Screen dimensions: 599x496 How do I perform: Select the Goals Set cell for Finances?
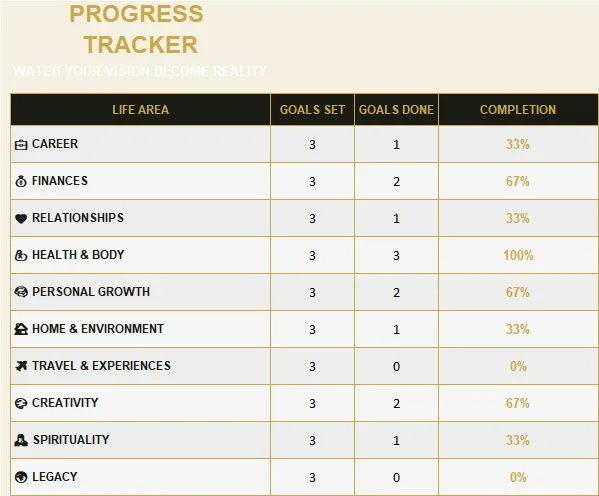coord(312,181)
